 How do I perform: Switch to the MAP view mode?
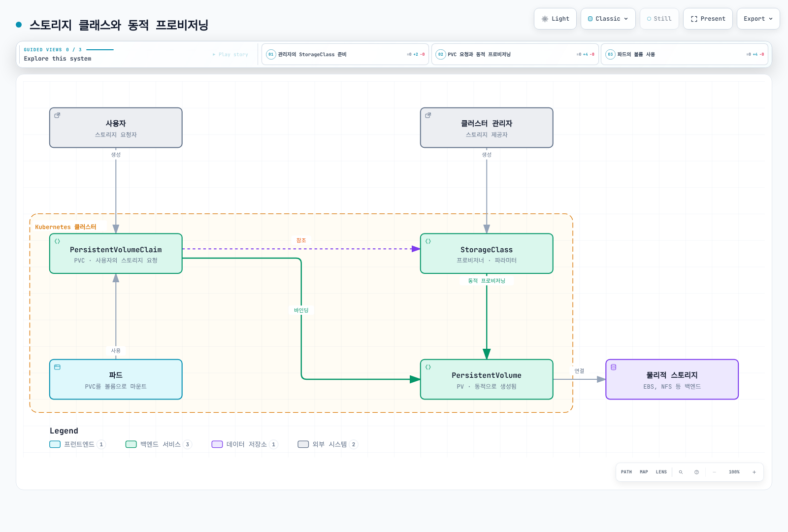644,472
